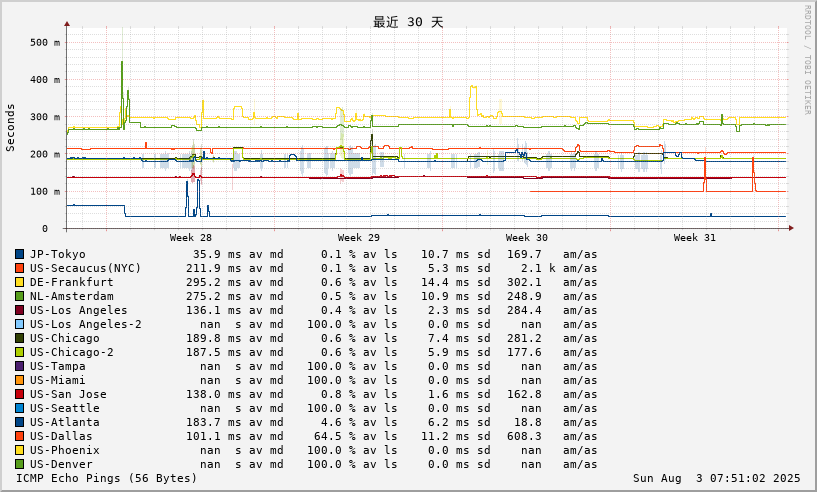The height and width of the screenshot is (492, 817).
Task: Click the Sun Aug 3 07:51:02 2025 timestamp
Action: click(x=716, y=478)
